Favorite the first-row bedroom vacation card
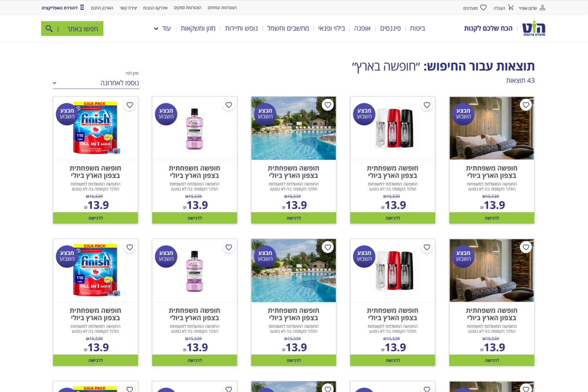The width and height of the screenshot is (588, 392). tap(526, 105)
